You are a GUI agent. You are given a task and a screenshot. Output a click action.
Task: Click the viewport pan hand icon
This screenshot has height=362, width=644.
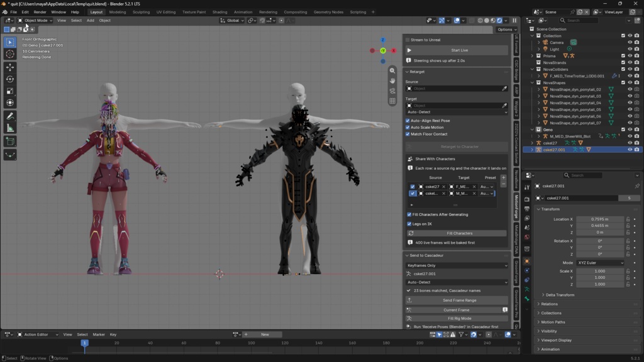[392, 80]
